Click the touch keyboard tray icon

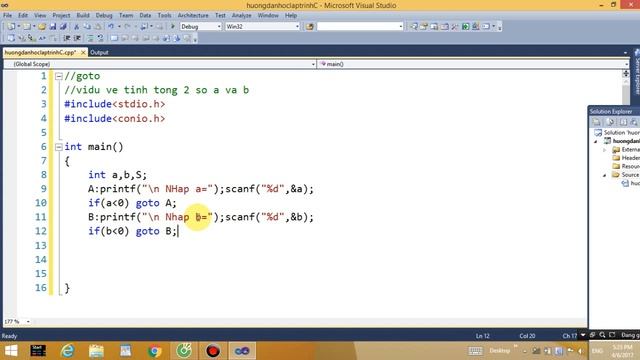point(475,351)
